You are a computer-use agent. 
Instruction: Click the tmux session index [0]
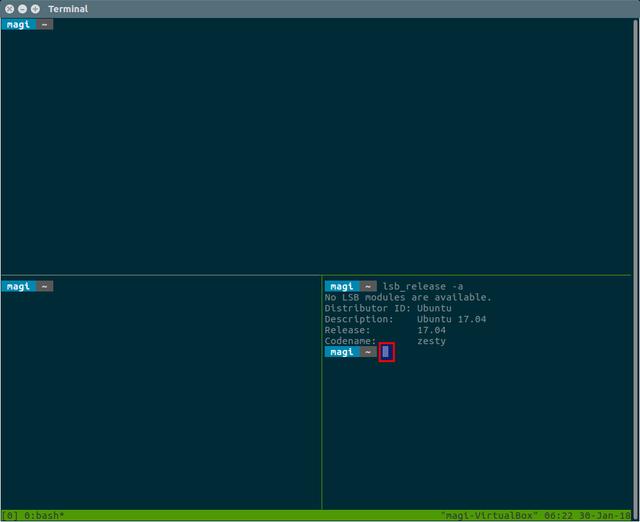10,515
